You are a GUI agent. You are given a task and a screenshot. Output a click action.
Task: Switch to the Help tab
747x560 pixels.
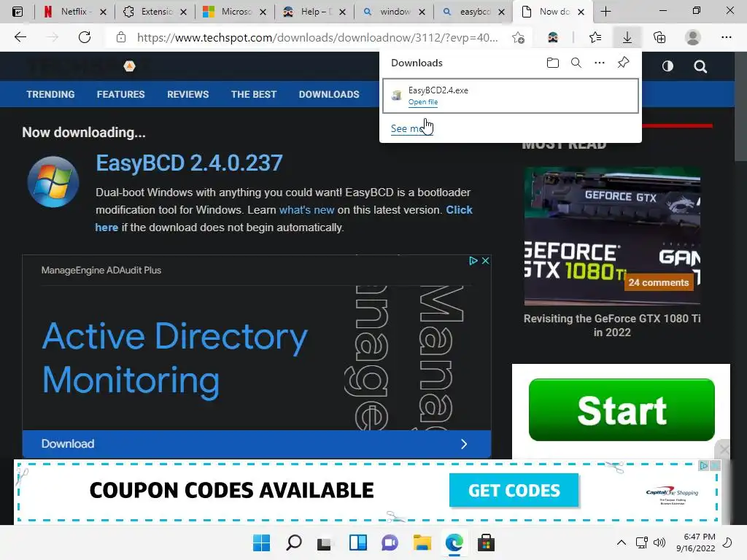pos(314,12)
